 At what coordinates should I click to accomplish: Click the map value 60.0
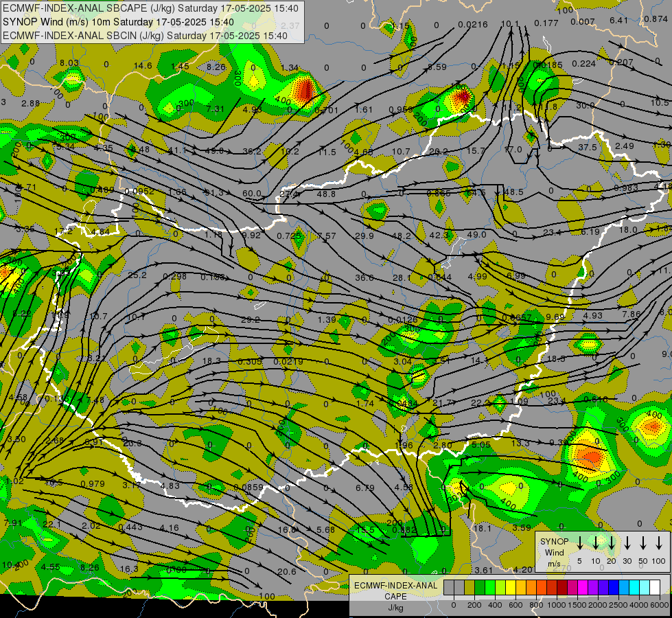pyautogui.click(x=252, y=194)
